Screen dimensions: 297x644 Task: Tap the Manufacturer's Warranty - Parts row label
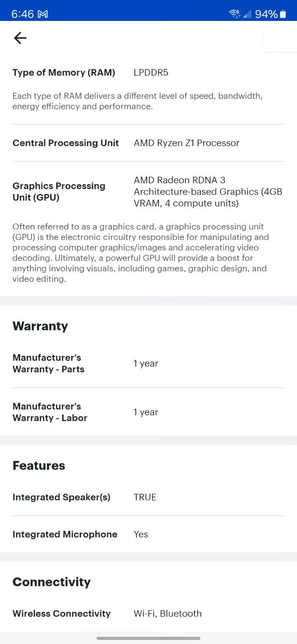coord(48,363)
